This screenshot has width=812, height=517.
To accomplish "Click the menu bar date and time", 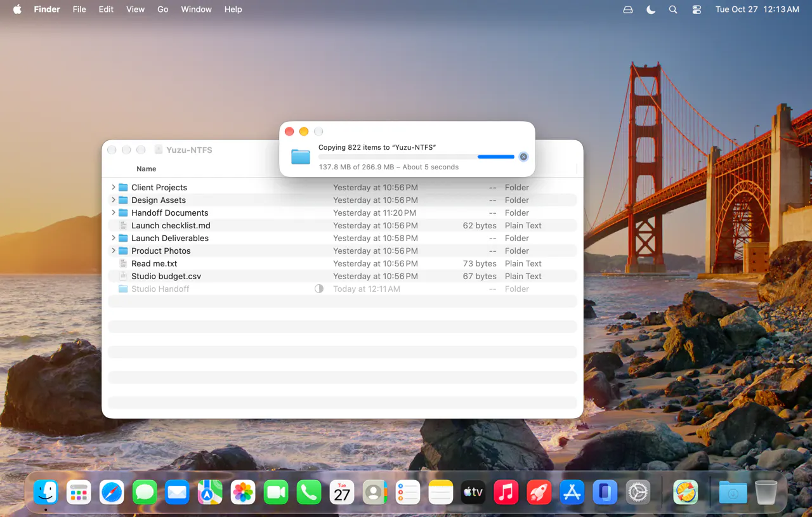I will pos(757,10).
